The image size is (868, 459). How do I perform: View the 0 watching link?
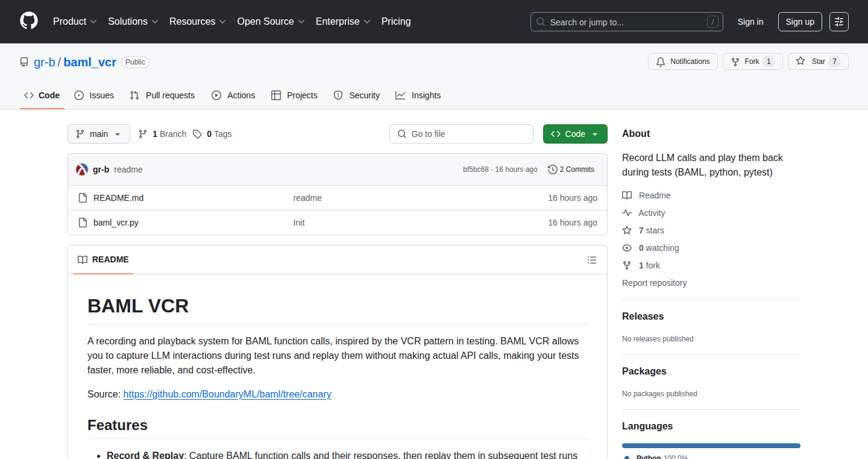658,248
